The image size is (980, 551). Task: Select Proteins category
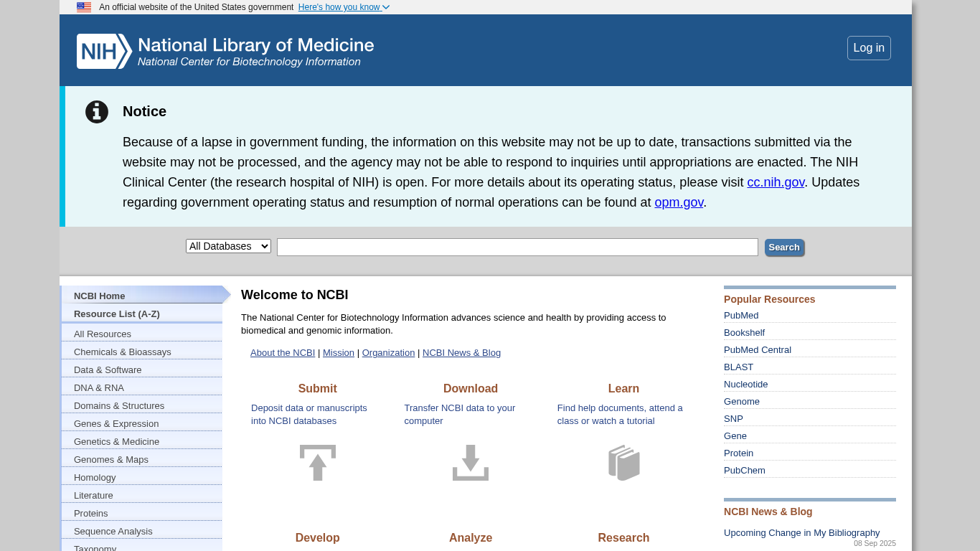(x=142, y=513)
